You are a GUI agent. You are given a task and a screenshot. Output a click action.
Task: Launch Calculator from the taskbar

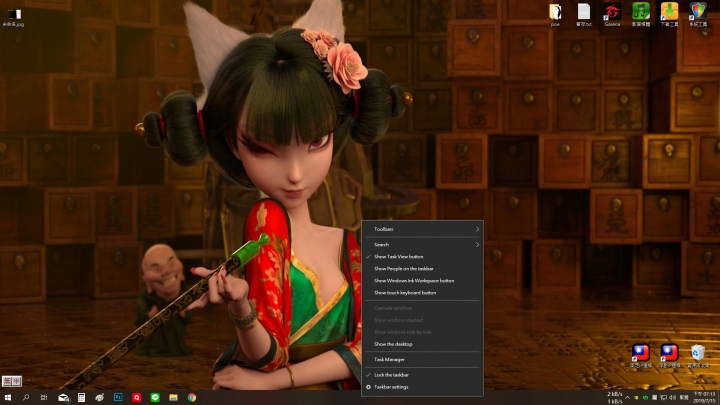[81, 398]
